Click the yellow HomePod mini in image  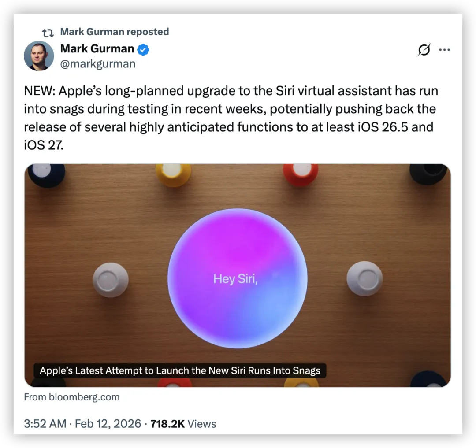173,174
